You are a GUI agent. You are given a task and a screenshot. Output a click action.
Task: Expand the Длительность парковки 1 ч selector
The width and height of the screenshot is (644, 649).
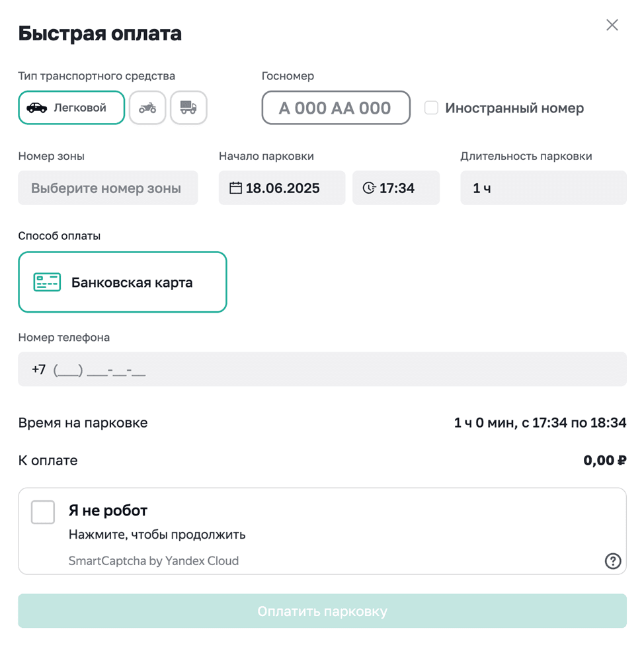(543, 188)
